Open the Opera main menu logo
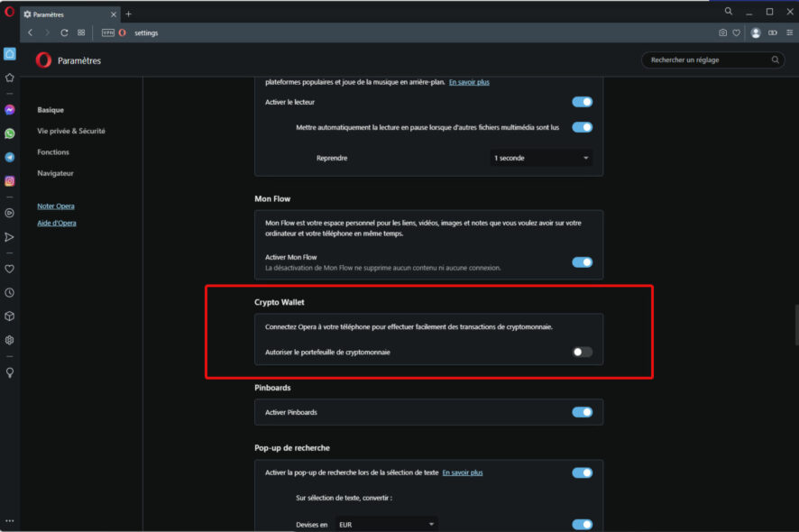This screenshot has height=532, width=799. tap(9, 11)
